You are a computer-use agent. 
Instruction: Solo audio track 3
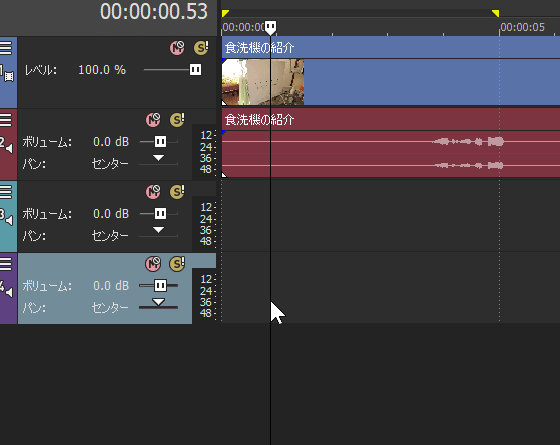pos(177,192)
